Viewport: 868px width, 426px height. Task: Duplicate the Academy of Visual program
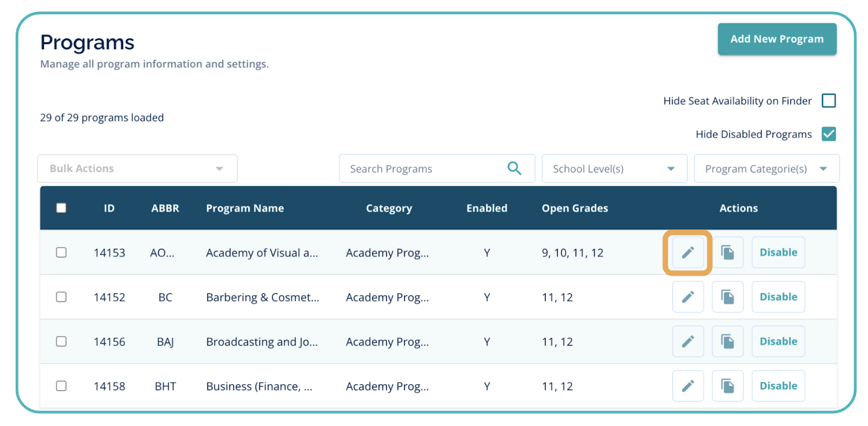(727, 253)
